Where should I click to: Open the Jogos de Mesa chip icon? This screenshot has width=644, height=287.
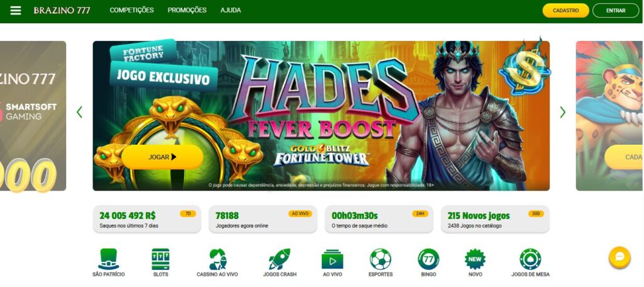pyautogui.click(x=530, y=259)
